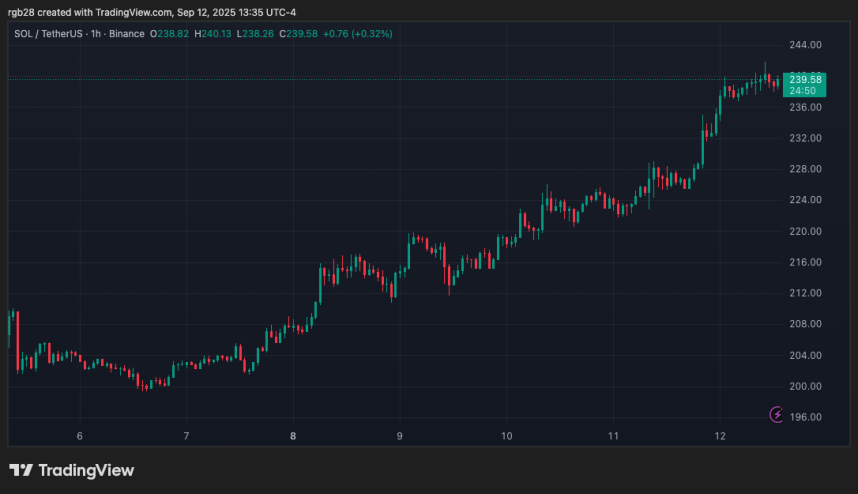The width and height of the screenshot is (858, 494).
Task: Select date 12 on the time axis
Action: coord(720,436)
